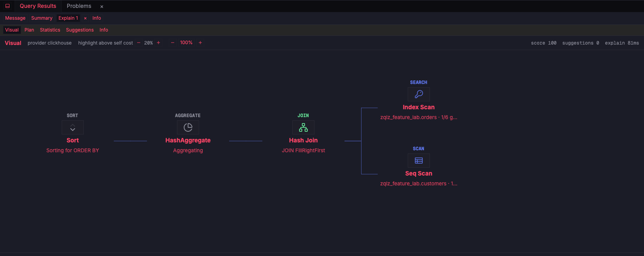The height and width of the screenshot is (256, 644).
Task: Open the Info tab beside Explain 1
Action: (97, 18)
